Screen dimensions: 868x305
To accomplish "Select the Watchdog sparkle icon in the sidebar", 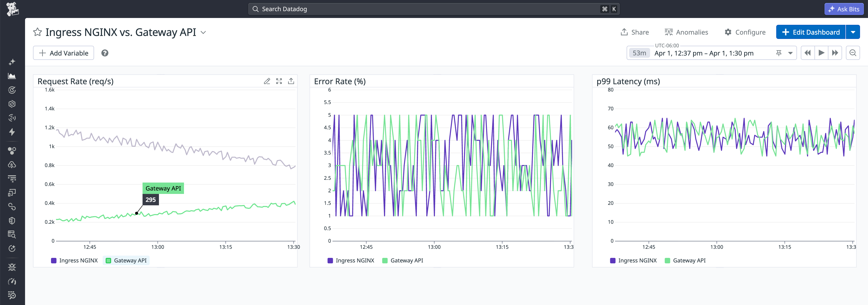I will (x=12, y=62).
